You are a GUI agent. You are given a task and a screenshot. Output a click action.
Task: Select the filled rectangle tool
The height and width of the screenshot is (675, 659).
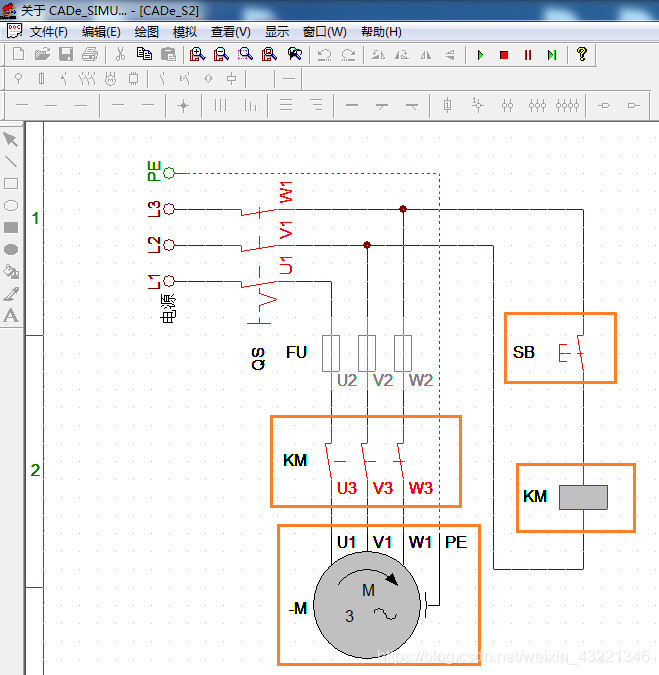(x=11, y=228)
